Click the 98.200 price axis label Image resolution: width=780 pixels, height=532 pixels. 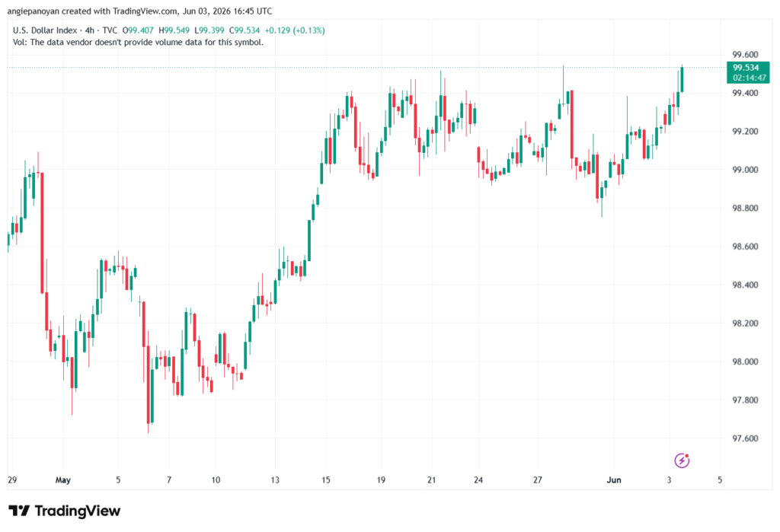tap(745, 323)
